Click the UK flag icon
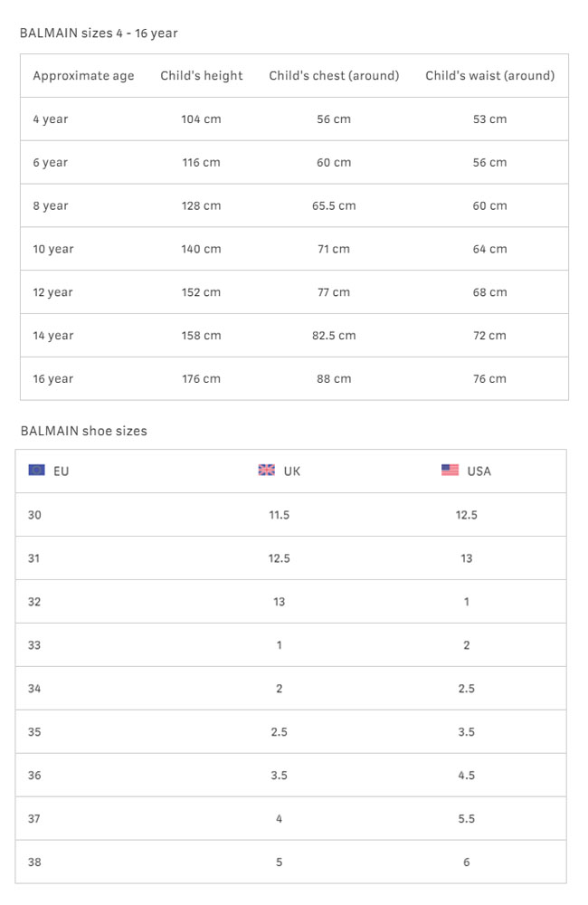The image size is (588, 905). (266, 471)
